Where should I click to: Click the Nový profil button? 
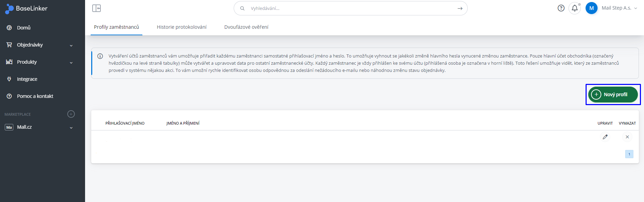613,94
